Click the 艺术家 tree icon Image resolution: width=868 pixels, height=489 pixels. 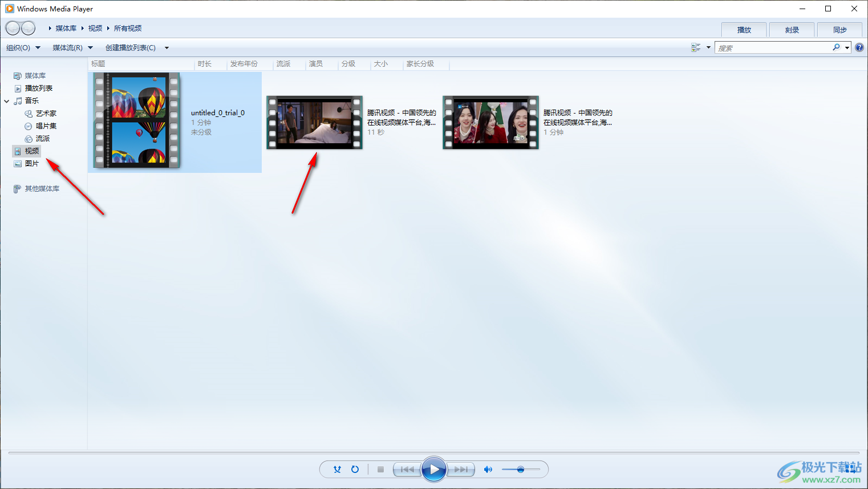point(29,114)
